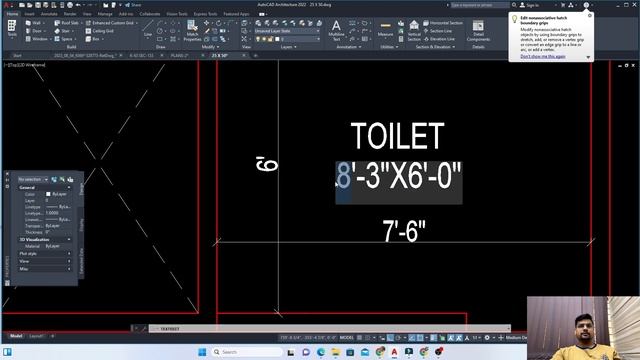Select the Circle tool in Draw
The image size is (640, 360).
point(160,31)
